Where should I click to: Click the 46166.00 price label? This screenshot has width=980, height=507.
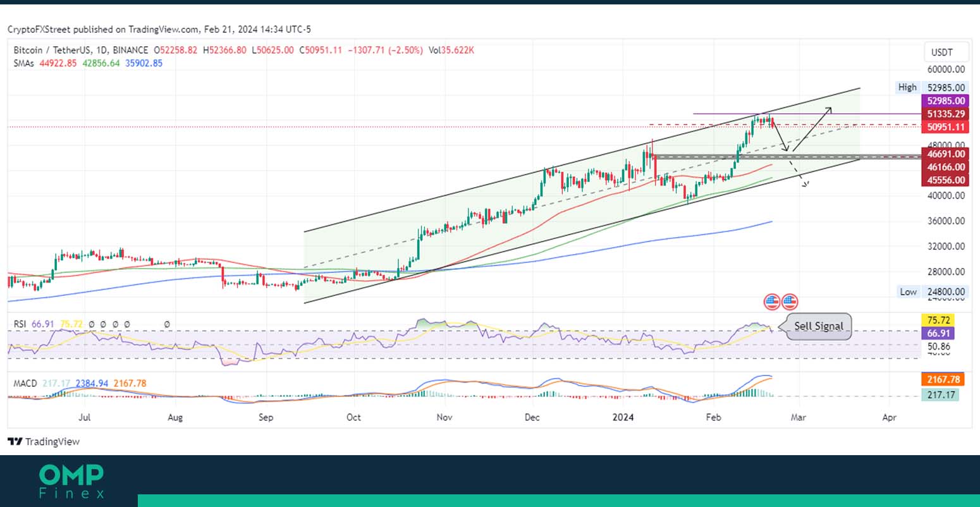point(946,167)
